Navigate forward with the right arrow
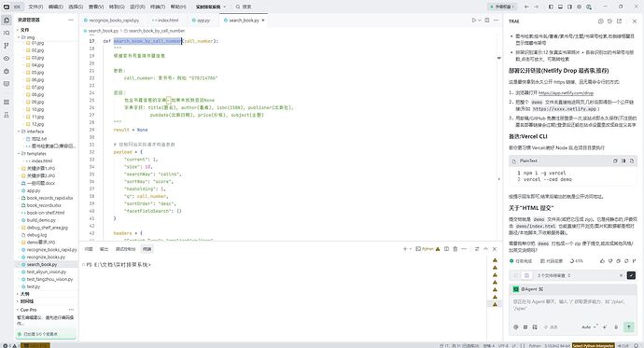Image resolution: width=644 pixels, height=348 pixels. (536, 7)
